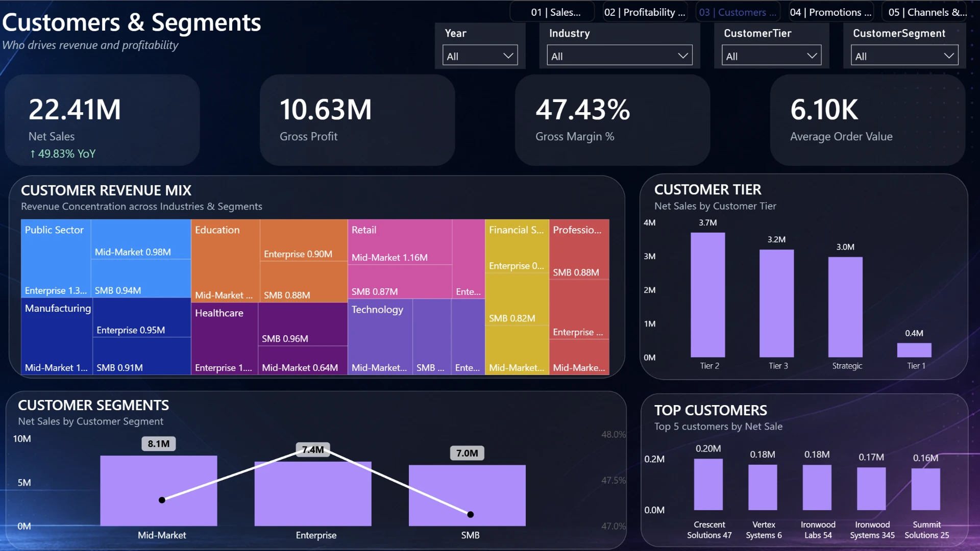
Task: Select Education Enterprise 0.90M tile
Action: coord(304,240)
